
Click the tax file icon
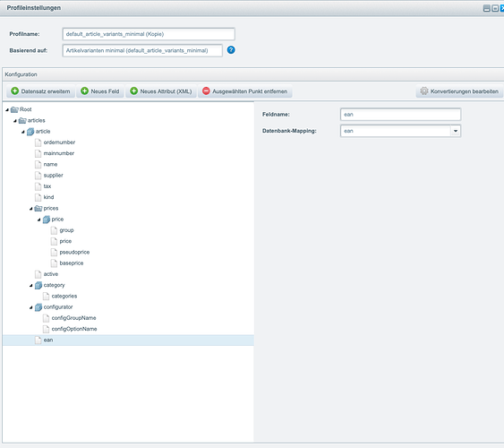click(x=38, y=186)
